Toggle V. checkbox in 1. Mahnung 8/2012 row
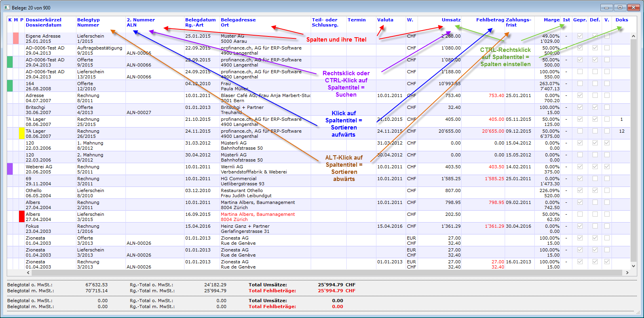Image resolution: width=644 pixels, height=318 pixels. pos(607,143)
